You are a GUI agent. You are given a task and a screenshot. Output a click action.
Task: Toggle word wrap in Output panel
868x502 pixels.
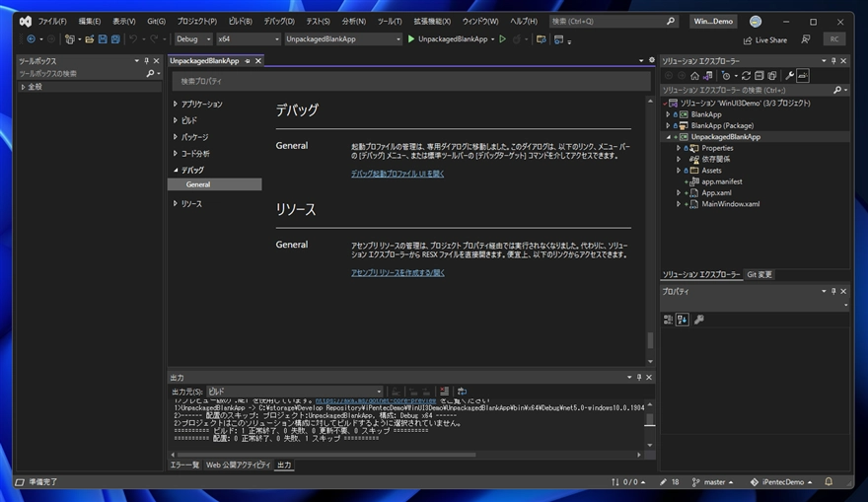click(x=462, y=392)
